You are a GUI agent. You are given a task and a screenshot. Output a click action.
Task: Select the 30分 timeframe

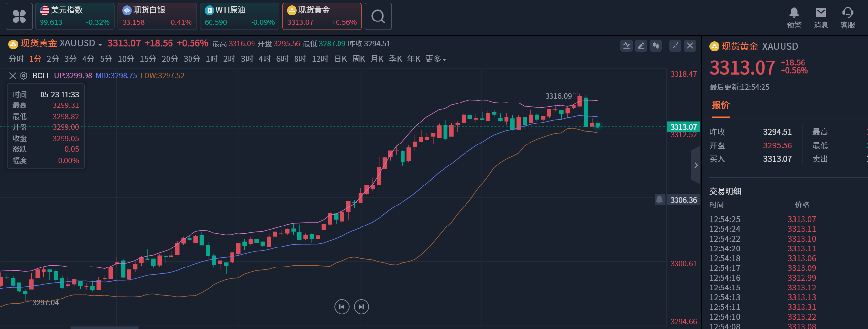(191, 59)
